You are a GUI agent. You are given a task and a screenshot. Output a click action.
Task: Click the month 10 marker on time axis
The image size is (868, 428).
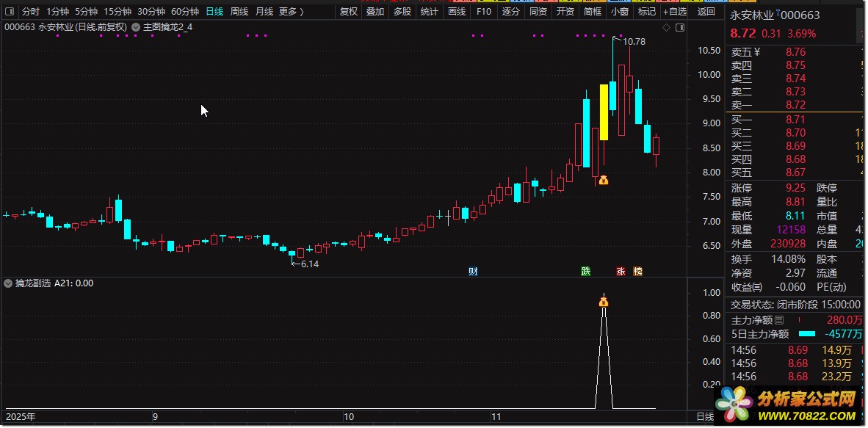click(x=349, y=416)
